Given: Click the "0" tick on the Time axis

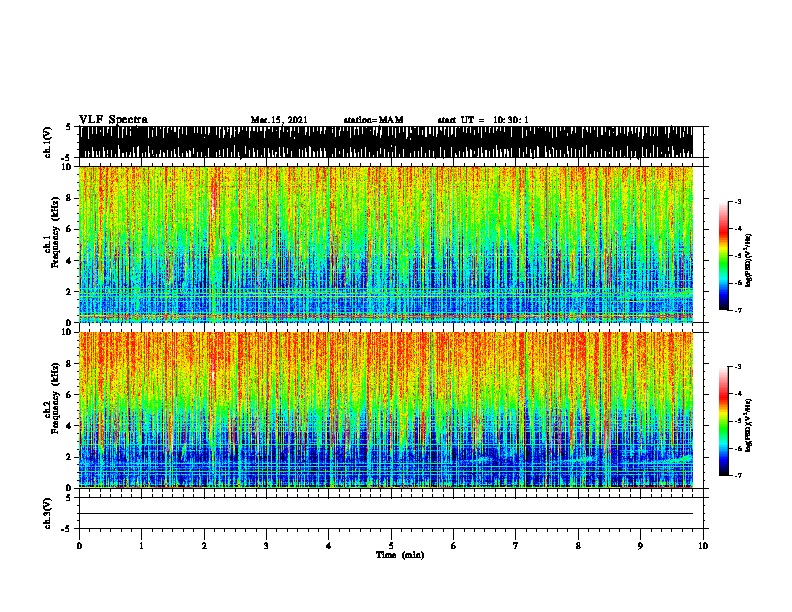Looking at the screenshot, I should [79, 546].
